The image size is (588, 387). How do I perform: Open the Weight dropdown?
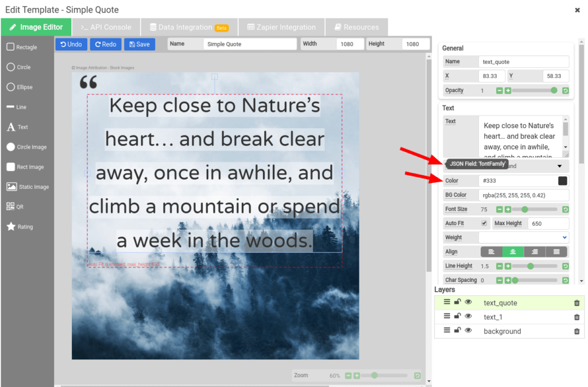(524, 237)
